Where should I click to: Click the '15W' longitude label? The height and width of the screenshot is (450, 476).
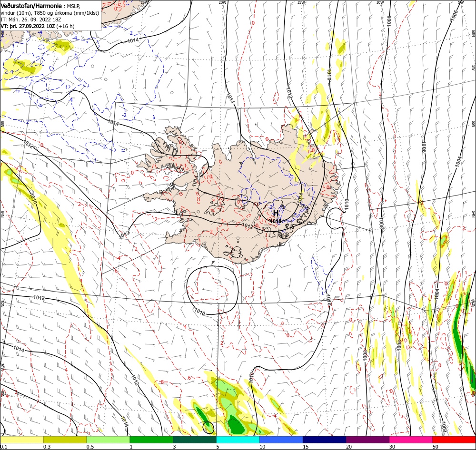[x=301, y=2]
